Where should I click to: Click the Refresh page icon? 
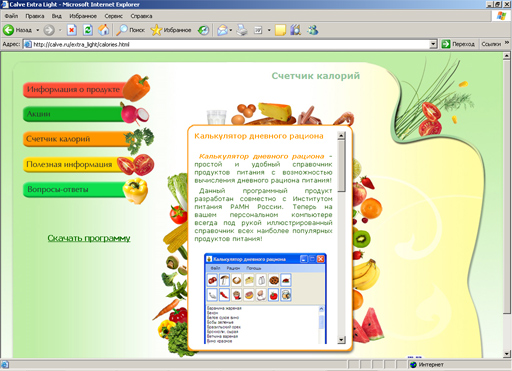click(x=88, y=30)
